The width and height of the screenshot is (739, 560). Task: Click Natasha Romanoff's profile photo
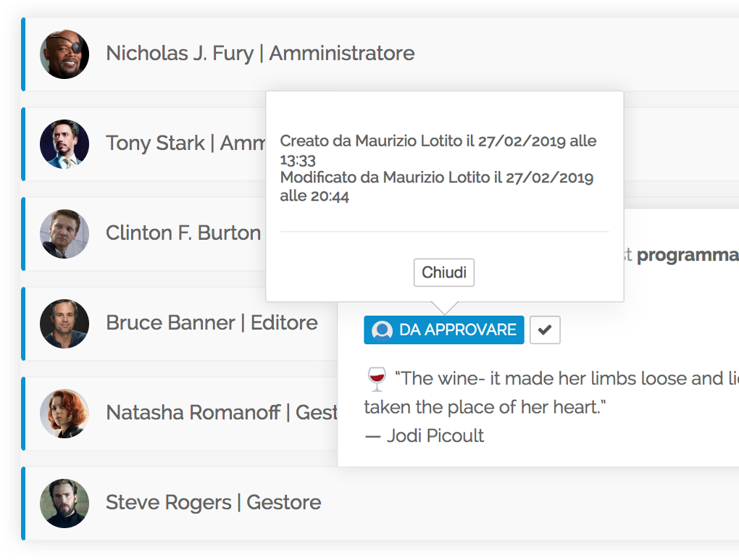64,414
